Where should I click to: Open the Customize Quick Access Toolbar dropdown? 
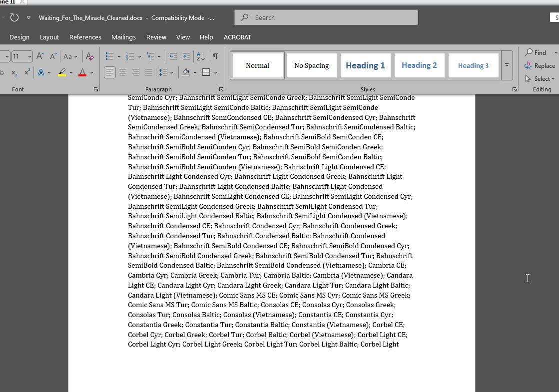coord(28,17)
